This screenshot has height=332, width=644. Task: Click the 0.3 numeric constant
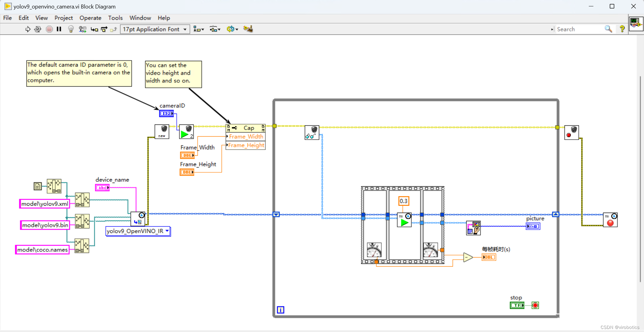pos(404,201)
